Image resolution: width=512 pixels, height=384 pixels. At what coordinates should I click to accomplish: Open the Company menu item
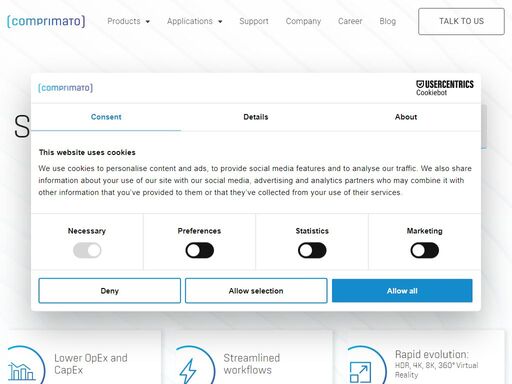tap(303, 21)
